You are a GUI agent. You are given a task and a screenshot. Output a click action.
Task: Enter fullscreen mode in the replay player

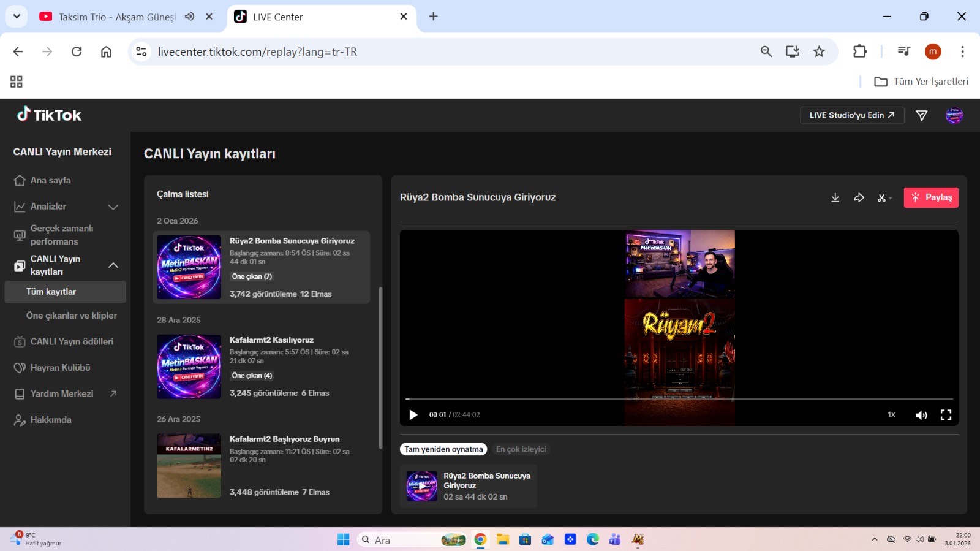coord(946,415)
